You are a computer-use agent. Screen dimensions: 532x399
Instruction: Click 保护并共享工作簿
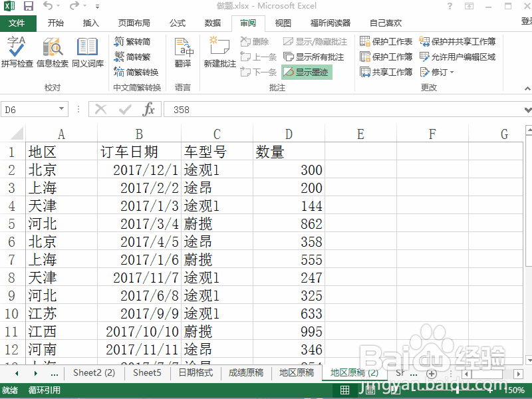(458, 41)
